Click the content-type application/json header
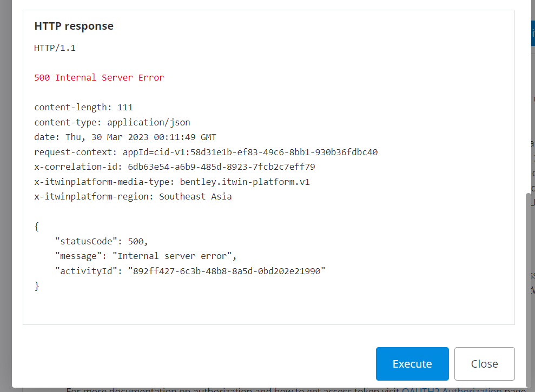The image size is (535, 392). pyautogui.click(x=112, y=122)
